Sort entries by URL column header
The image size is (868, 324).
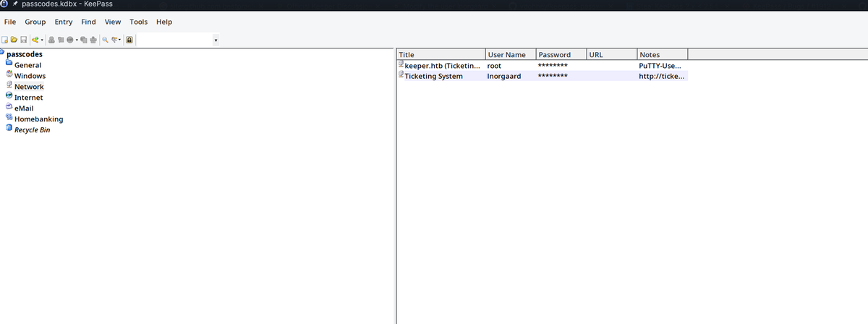pyautogui.click(x=611, y=54)
